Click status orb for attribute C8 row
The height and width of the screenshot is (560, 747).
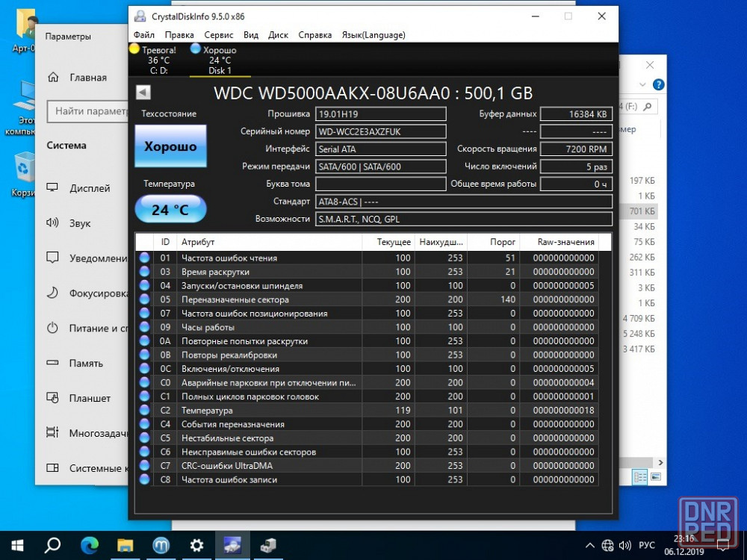coord(144,479)
